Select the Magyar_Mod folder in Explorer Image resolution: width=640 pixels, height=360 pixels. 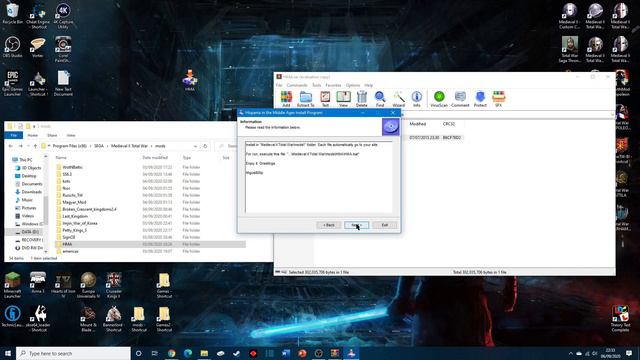point(74,202)
